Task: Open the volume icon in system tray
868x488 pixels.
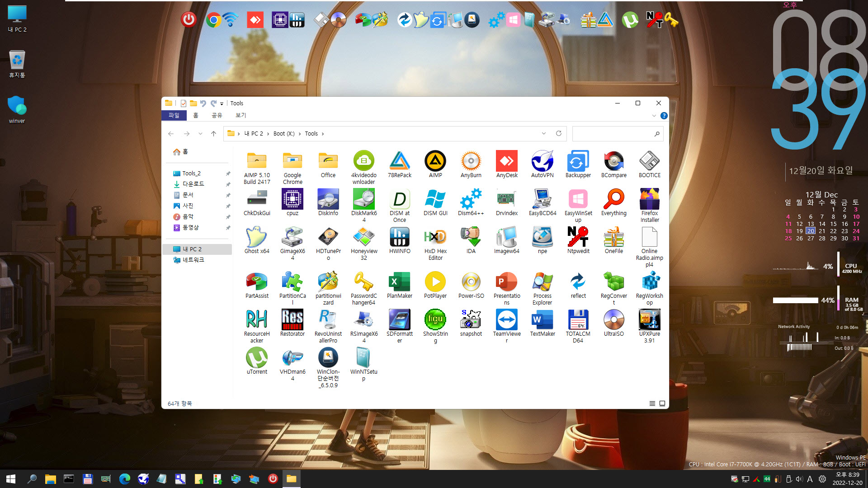Action: [x=799, y=479]
